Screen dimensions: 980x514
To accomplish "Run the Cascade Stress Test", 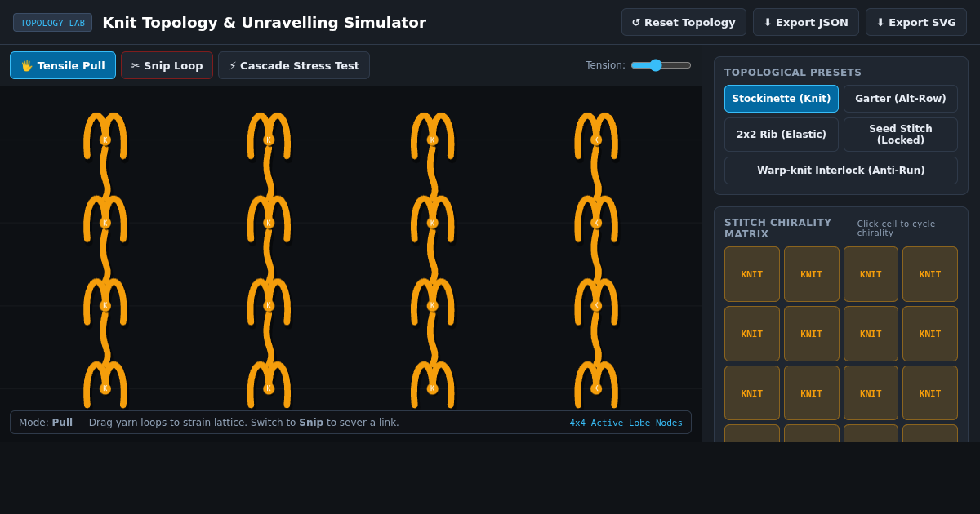I will (x=294, y=65).
